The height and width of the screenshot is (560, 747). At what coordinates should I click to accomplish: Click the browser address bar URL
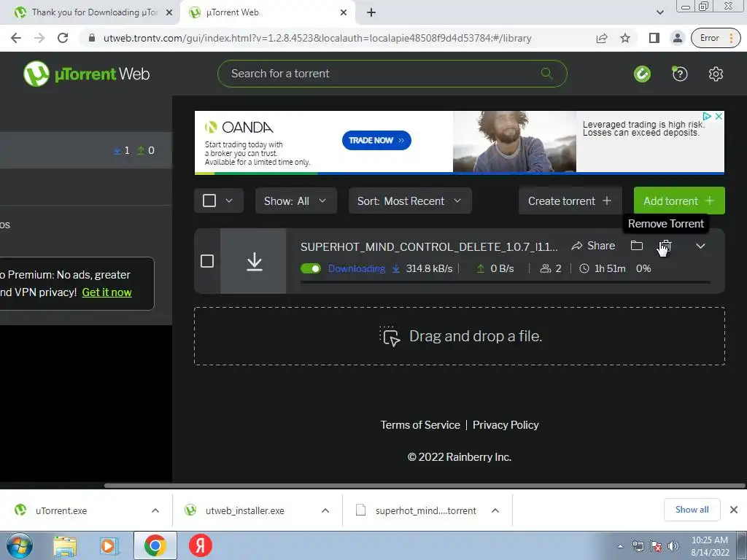317,38
